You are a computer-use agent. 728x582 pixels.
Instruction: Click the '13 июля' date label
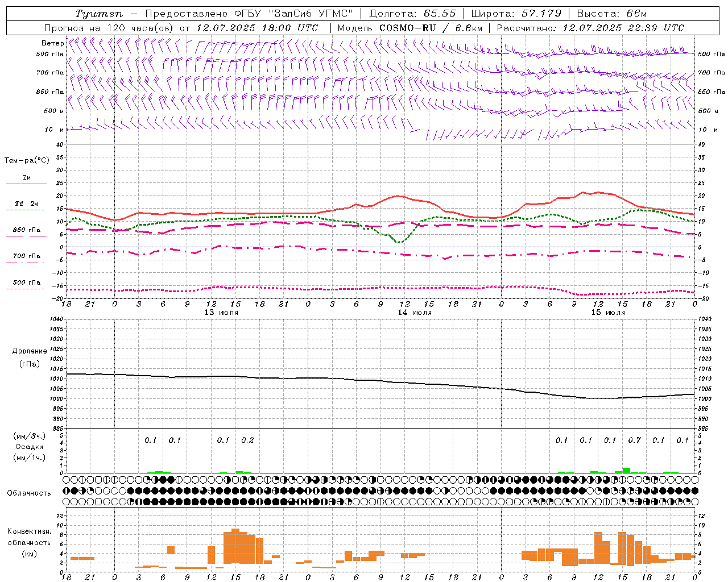pyautogui.click(x=221, y=313)
